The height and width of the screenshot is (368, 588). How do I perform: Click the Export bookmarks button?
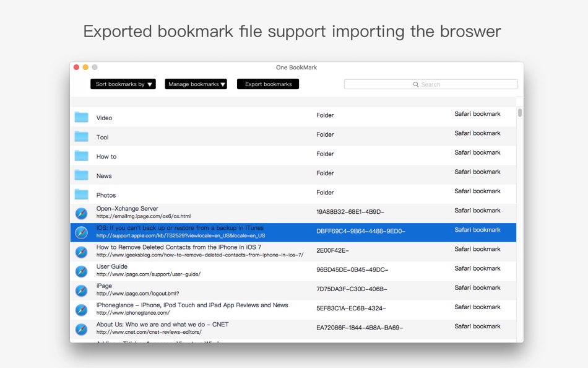pyautogui.click(x=268, y=84)
